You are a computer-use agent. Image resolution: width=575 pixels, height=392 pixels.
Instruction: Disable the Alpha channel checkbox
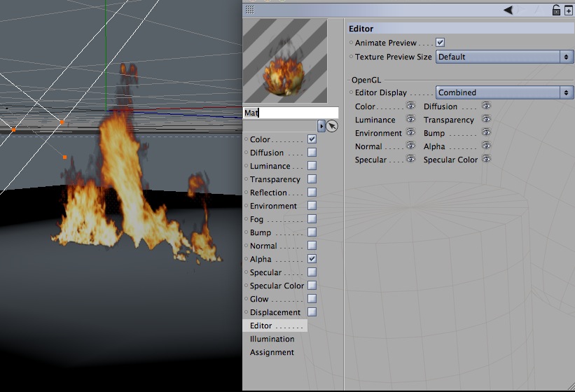coord(312,258)
